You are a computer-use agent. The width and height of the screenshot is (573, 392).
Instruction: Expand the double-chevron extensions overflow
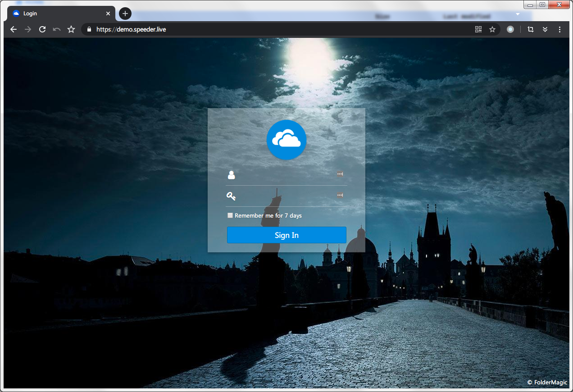click(545, 29)
